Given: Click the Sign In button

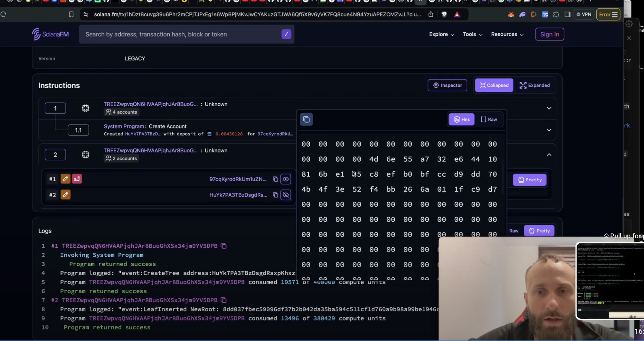Looking at the screenshot, I should pyautogui.click(x=550, y=34).
